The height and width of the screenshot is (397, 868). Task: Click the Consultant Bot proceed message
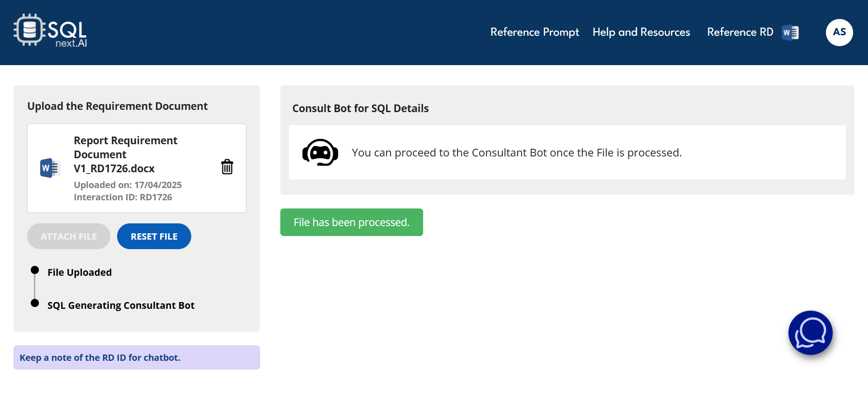tap(516, 153)
